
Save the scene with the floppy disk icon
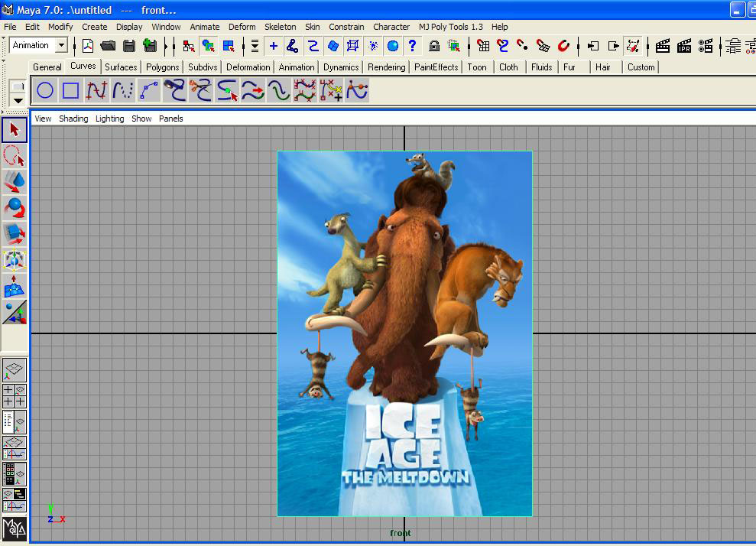[x=128, y=46]
